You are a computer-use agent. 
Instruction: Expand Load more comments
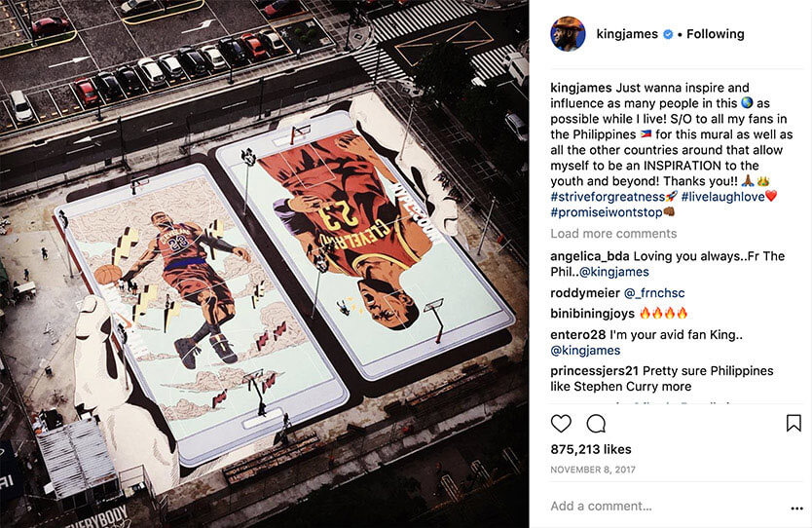coord(613,234)
